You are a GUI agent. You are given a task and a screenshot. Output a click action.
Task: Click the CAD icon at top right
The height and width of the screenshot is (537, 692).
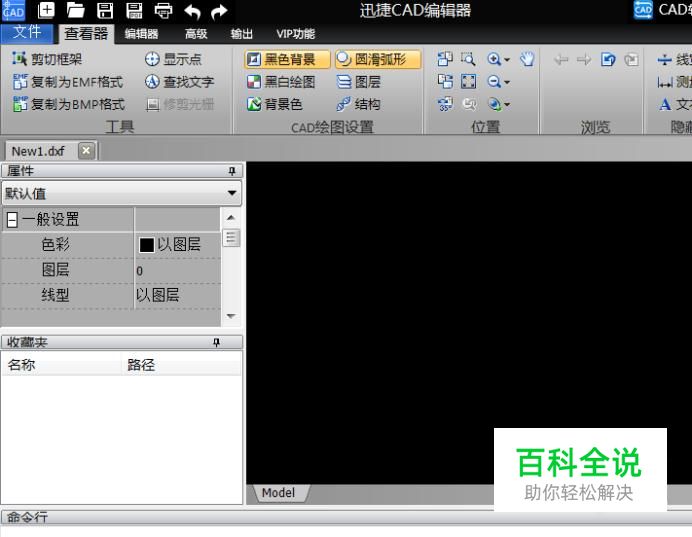coord(643,10)
